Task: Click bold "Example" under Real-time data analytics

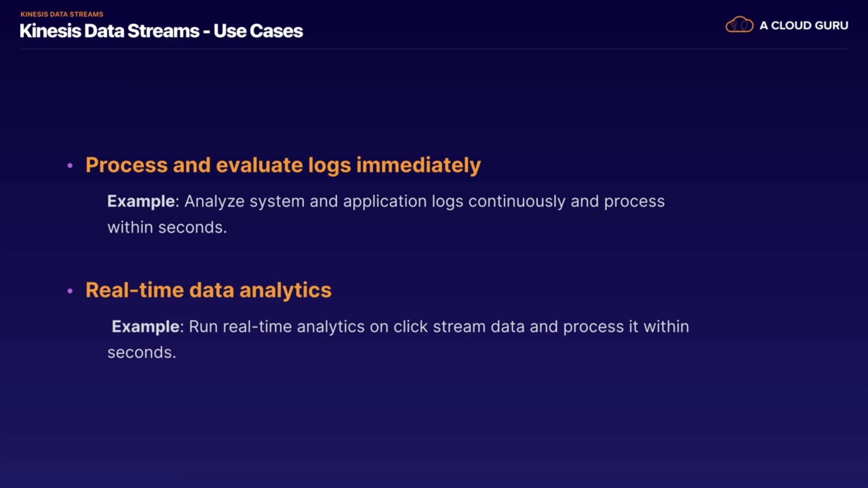Action: [x=146, y=326]
